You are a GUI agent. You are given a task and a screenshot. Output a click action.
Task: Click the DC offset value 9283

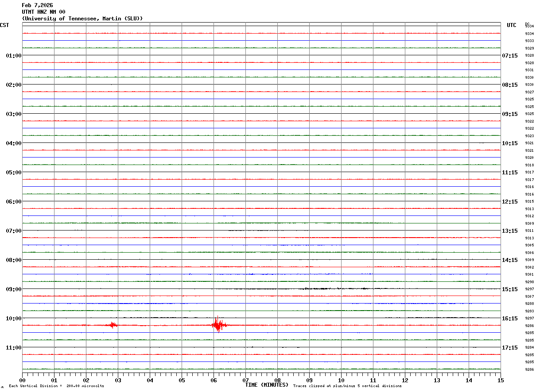point(529,311)
